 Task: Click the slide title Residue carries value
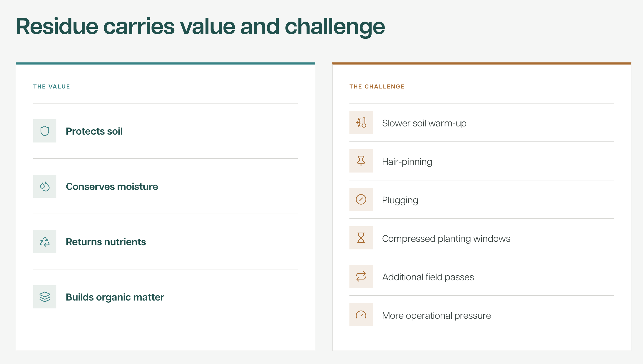tap(201, 27)
